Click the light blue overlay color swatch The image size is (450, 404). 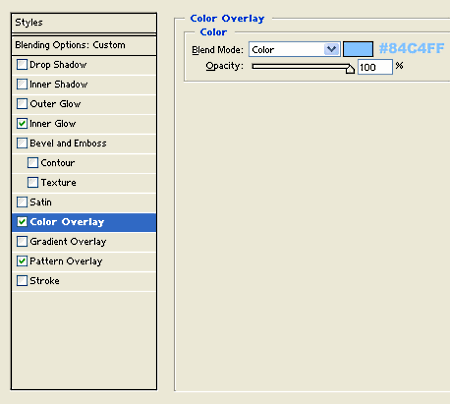358,49
